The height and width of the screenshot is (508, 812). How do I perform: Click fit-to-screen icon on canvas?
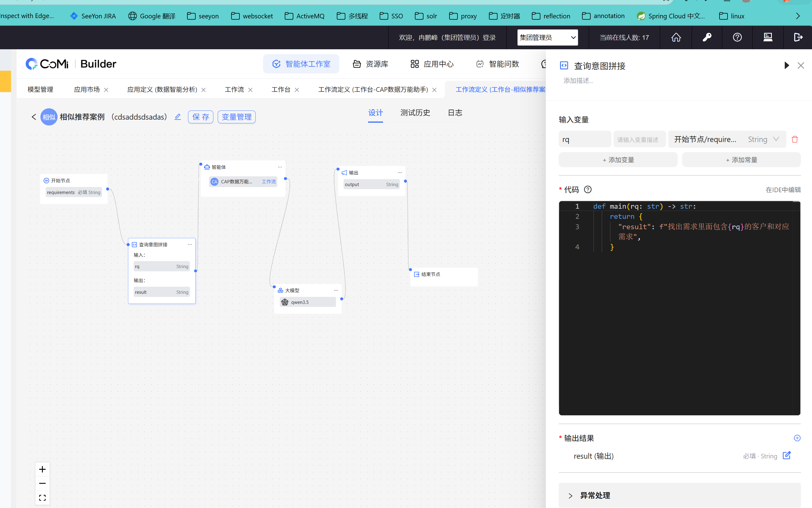(42, 498)
